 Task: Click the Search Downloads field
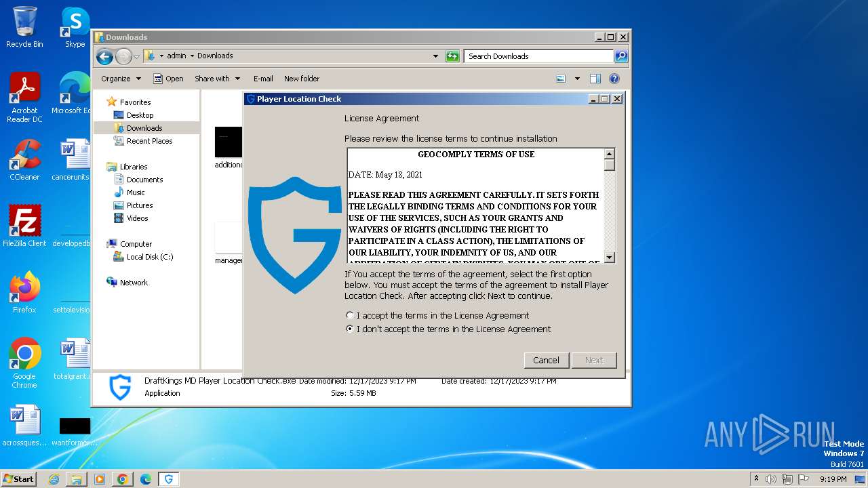click(539, 56)
